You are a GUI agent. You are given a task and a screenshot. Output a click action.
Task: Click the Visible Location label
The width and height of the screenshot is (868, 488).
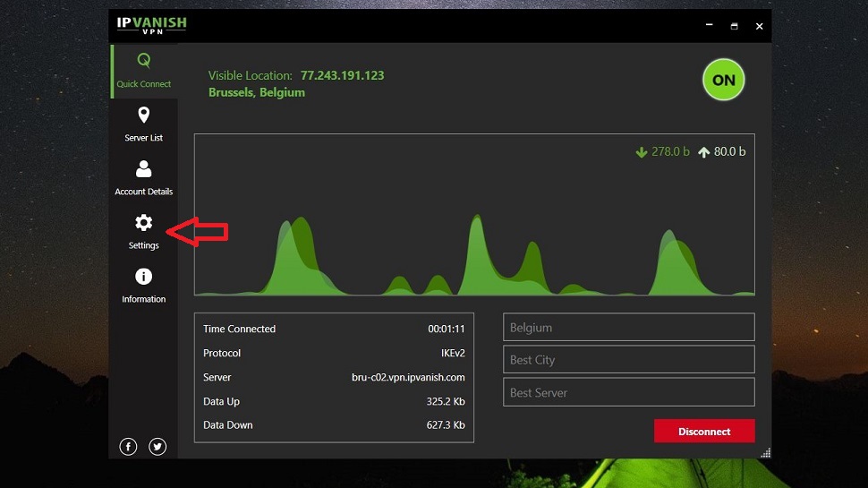click(251, 75)
